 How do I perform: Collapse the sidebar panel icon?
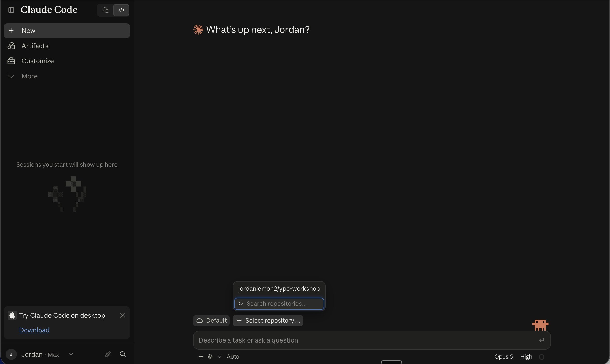coord(11,10)
